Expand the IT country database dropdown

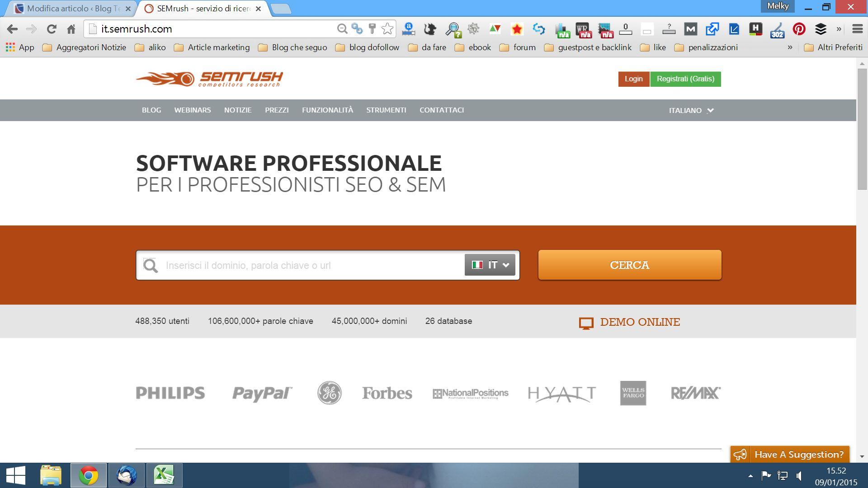490,265
